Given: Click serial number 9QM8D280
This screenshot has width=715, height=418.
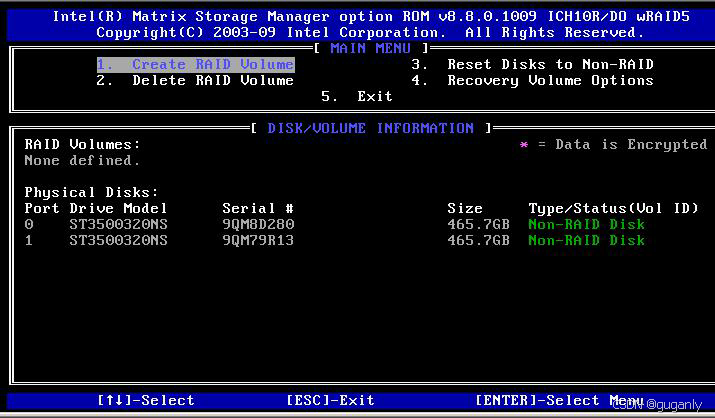Looking at the screenshot, I should coord(258,224).
